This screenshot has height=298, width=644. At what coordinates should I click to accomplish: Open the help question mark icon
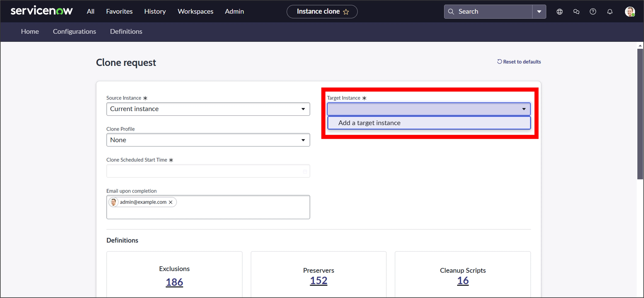pyautogui.click(x=593, y=11)
